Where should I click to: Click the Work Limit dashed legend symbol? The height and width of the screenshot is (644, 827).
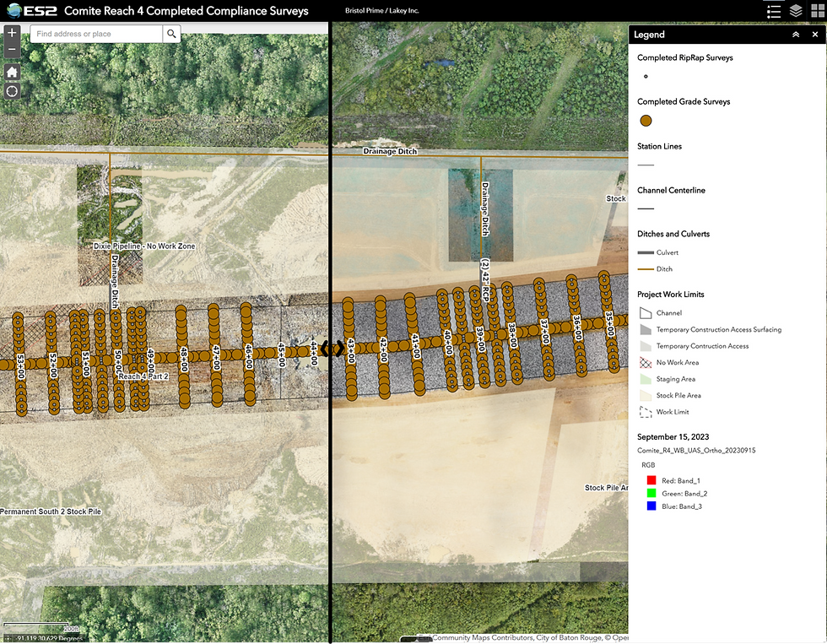click(x=646, y=412)
